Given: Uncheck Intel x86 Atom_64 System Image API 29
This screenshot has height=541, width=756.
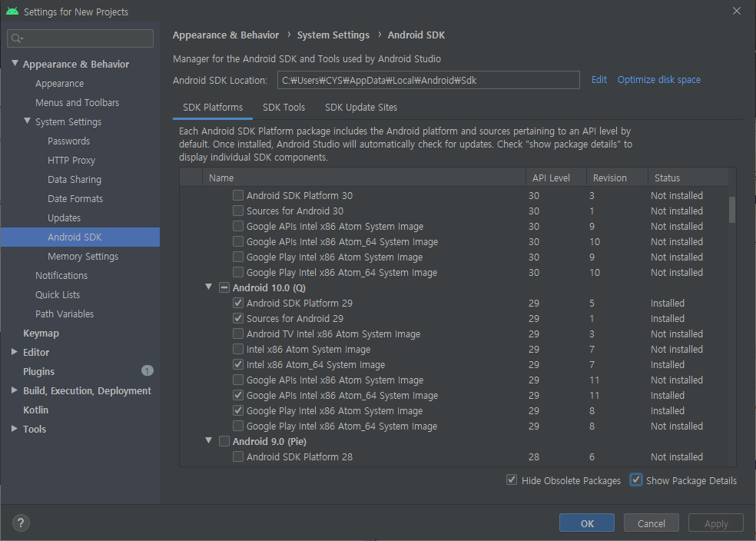Looking at the screenshot, I should click(237, 364).
